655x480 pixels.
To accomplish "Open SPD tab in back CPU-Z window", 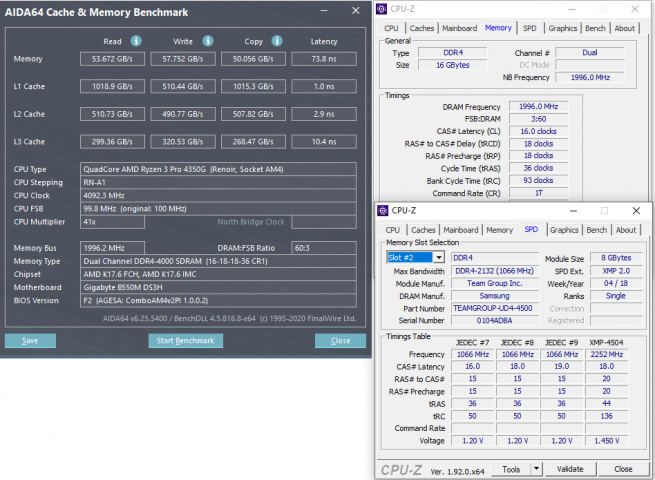I will click(530, 28).
